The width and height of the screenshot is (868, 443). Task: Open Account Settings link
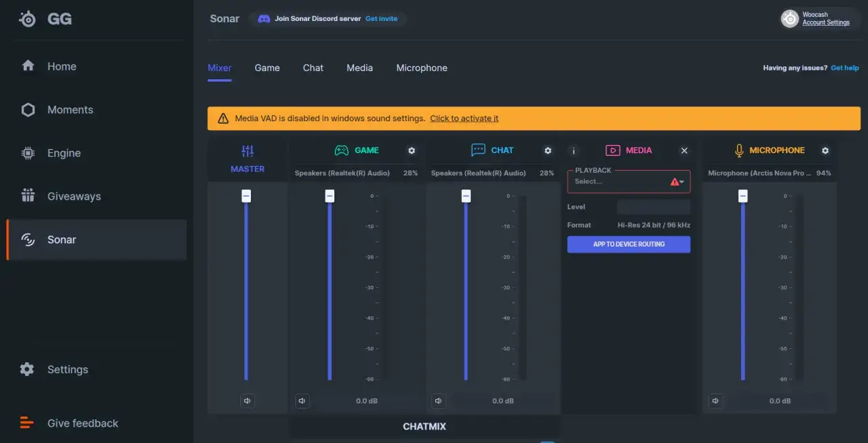coord(826,22)
